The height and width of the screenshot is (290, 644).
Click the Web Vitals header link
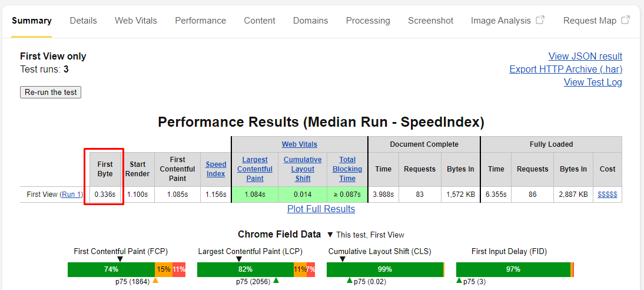pyautogui.click(x=299, y=144)
